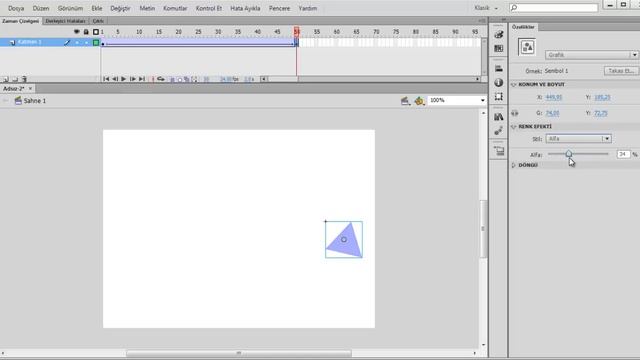Viewport: 640px width, 360px height.
Task: Collapse the timeline panel menu arrow
Action: click(x=482, y=20)
